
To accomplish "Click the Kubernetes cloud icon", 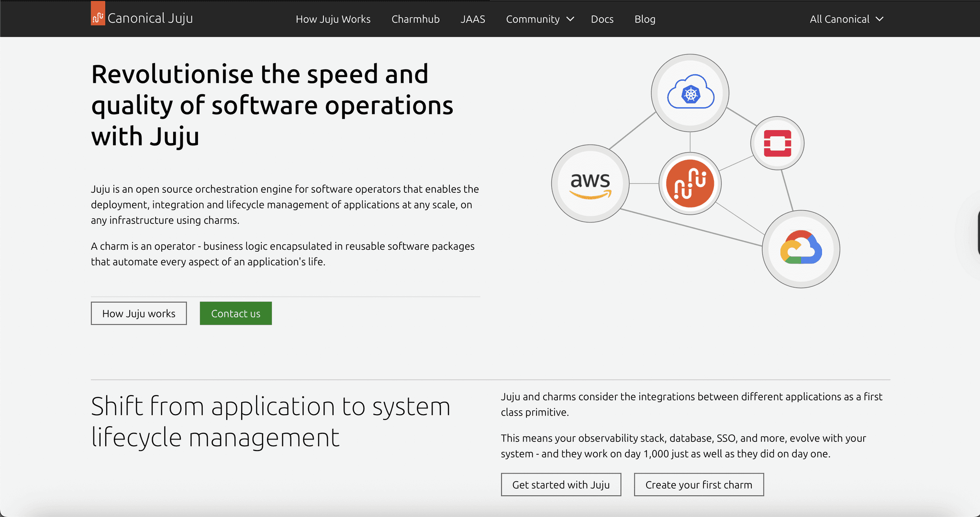I will pyautogui.click(x=690, y=93).
